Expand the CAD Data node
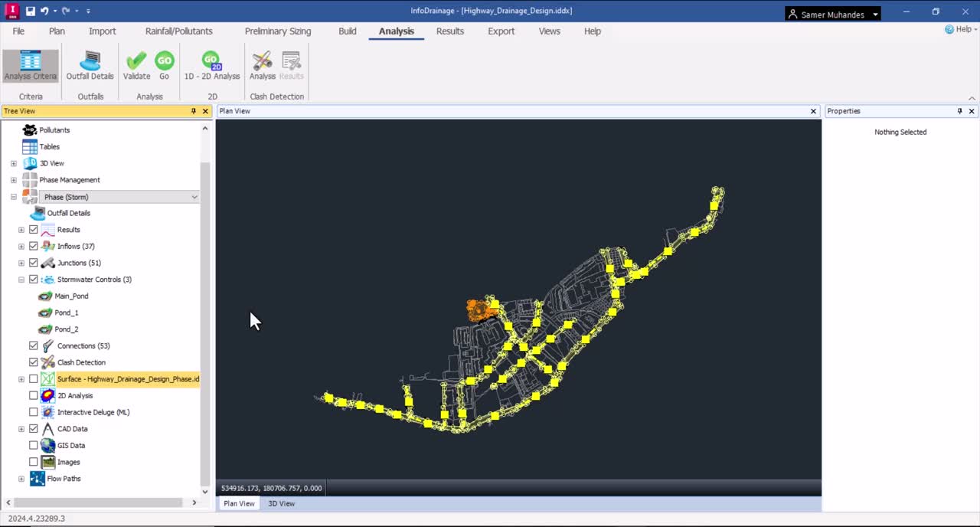Viewport: 980px width, 527px height. 21,429
